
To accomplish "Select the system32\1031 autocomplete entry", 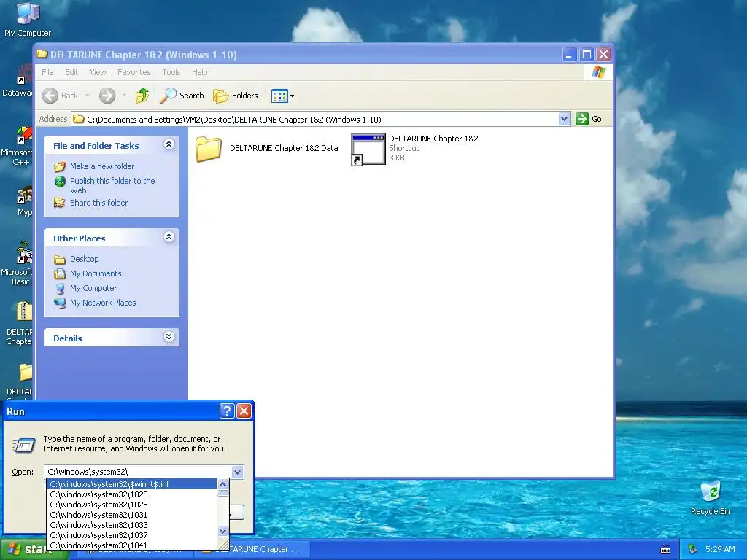I will pos(133,516).
